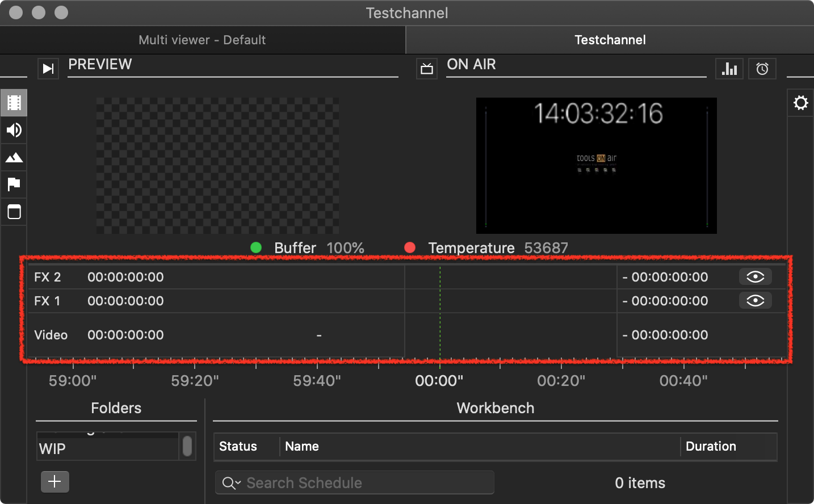Click the Search Schedule field
Image resolution: width=814 pixels, height=504 pixels.
tap(354, 483)
